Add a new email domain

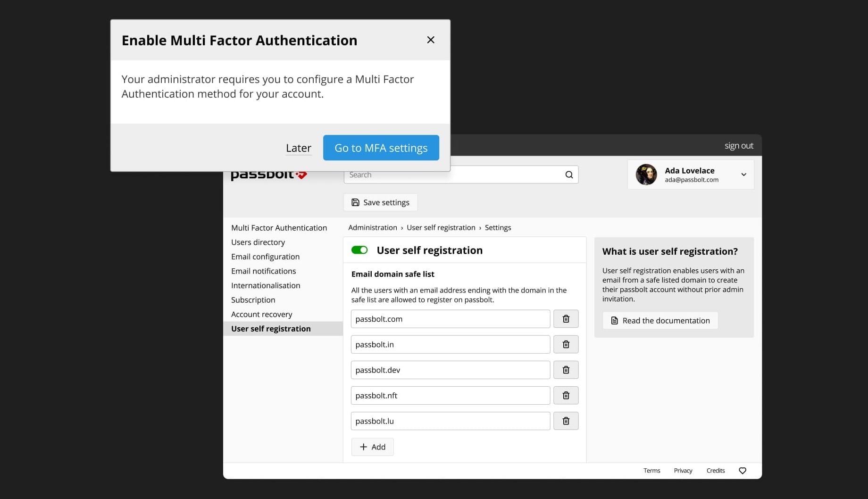click(372, 447)
